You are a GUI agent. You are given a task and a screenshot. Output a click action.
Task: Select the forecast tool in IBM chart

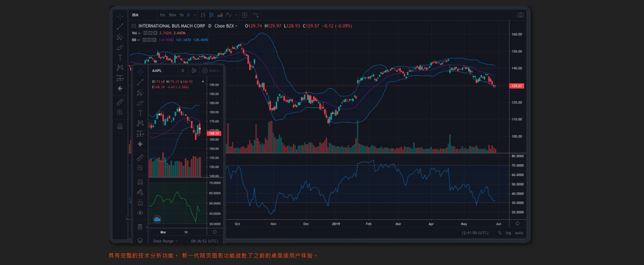click(120, 78)
